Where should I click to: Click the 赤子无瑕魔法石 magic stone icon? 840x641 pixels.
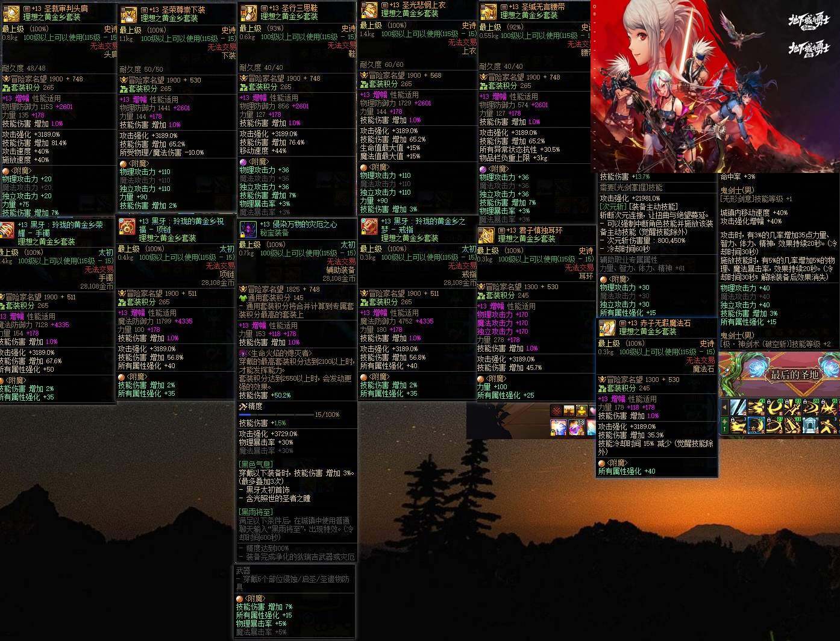[x=607, y=328]
